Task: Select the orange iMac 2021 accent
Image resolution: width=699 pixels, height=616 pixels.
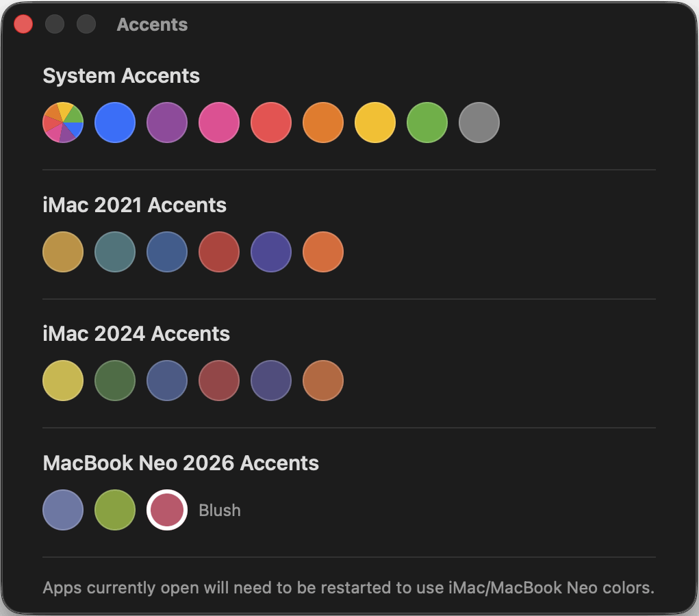Action: coord(323,252)
